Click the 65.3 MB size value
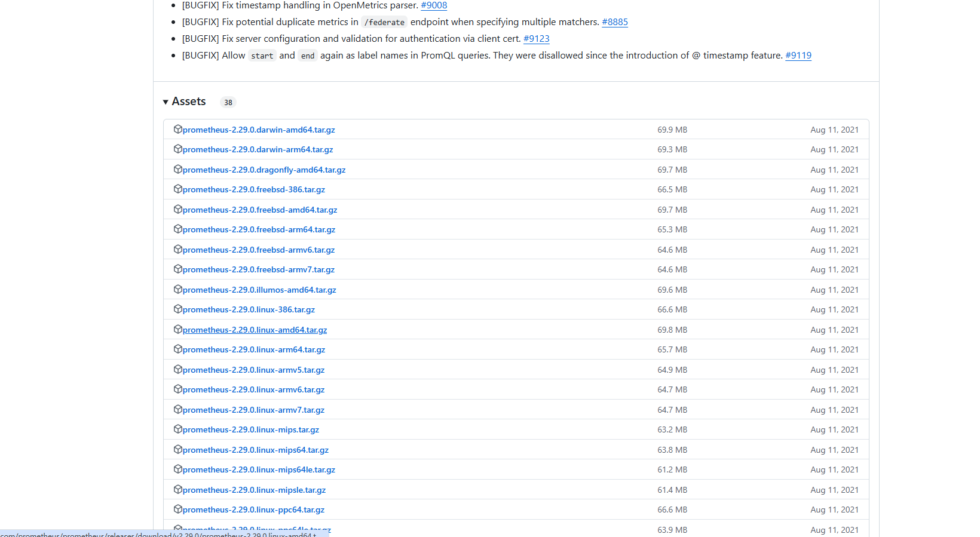Image resolution: width=980 pixels, height=537 pixels. pyautogui.click(x=672, y=229)
